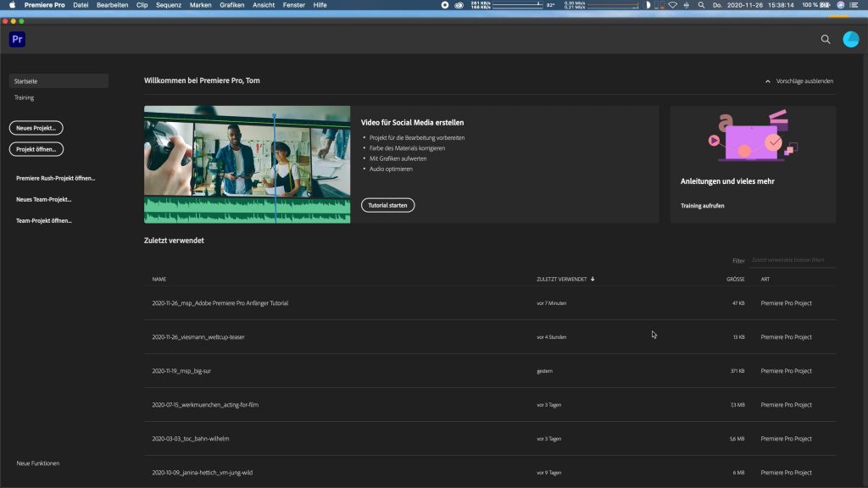Click the filter input for recent files
This screenshot has width=868, height=488.
791,260
